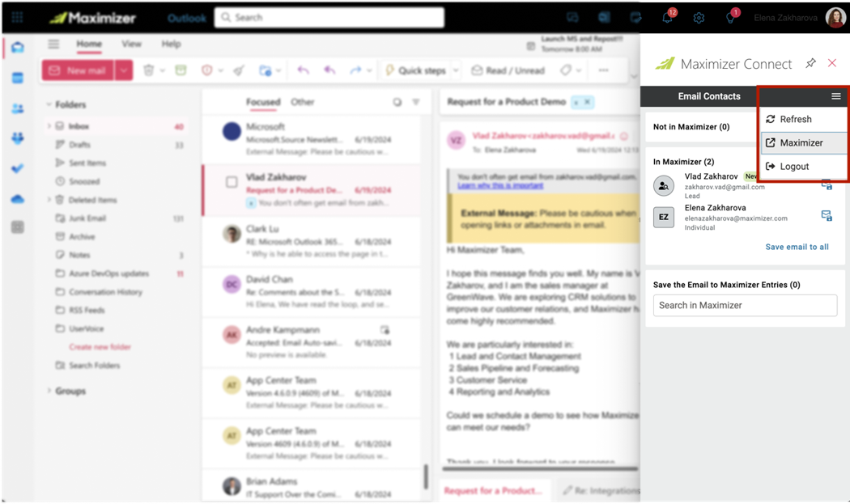Open the app launcher grid
Image resolution: width=850 pixels, height=504 pixels.
[17, 17]
